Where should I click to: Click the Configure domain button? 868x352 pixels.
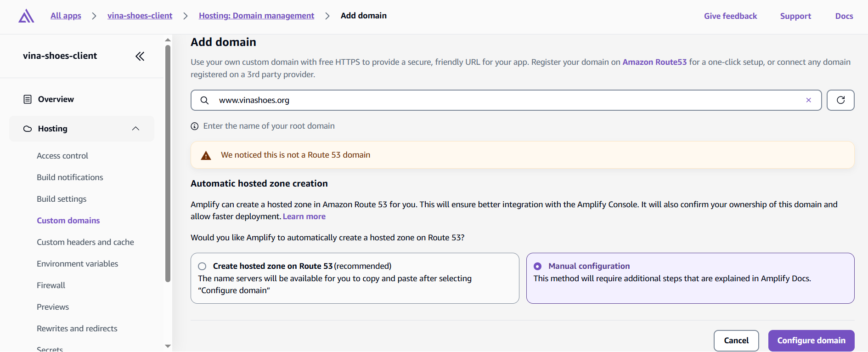tap(811, 341)
